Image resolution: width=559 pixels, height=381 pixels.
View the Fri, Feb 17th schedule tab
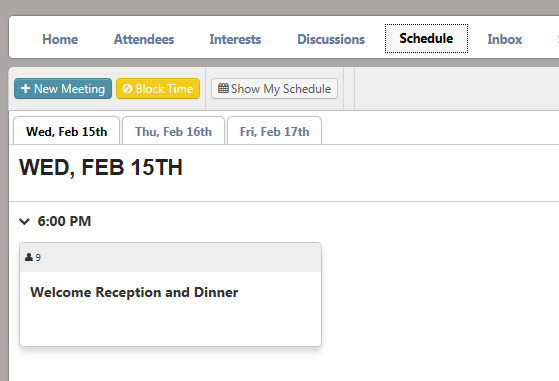(275, 131)
